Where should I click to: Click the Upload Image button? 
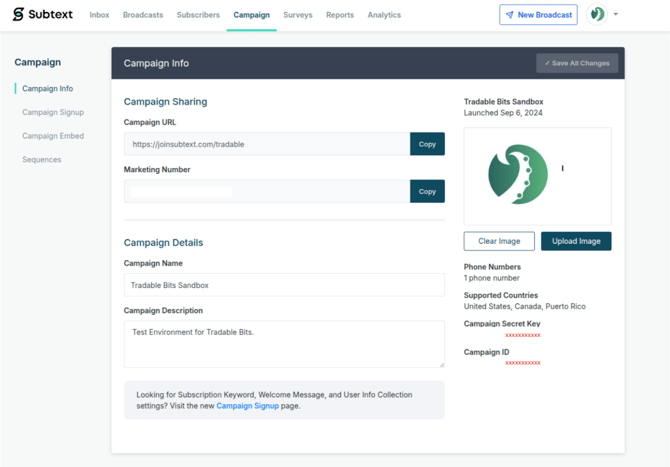click(x=576, y=241)
